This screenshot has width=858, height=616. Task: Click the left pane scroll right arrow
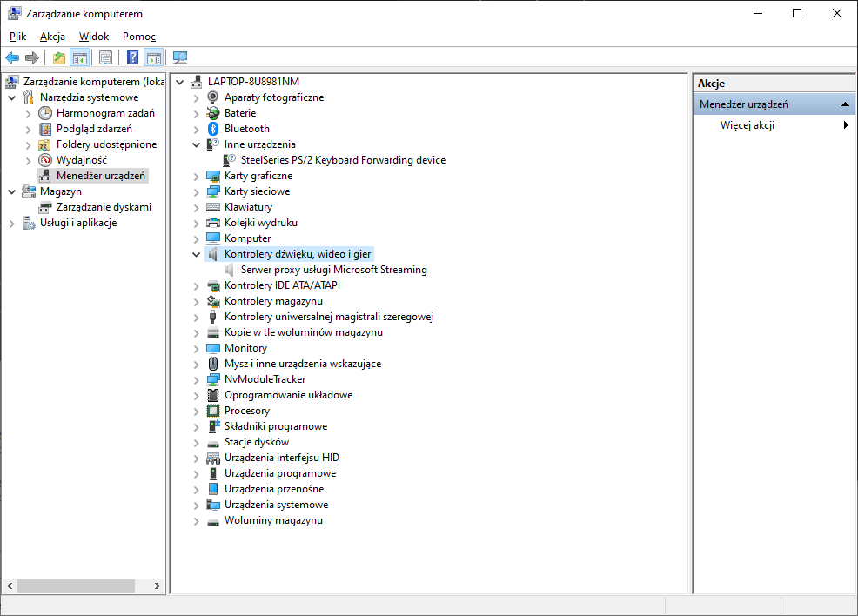[158, 586]
